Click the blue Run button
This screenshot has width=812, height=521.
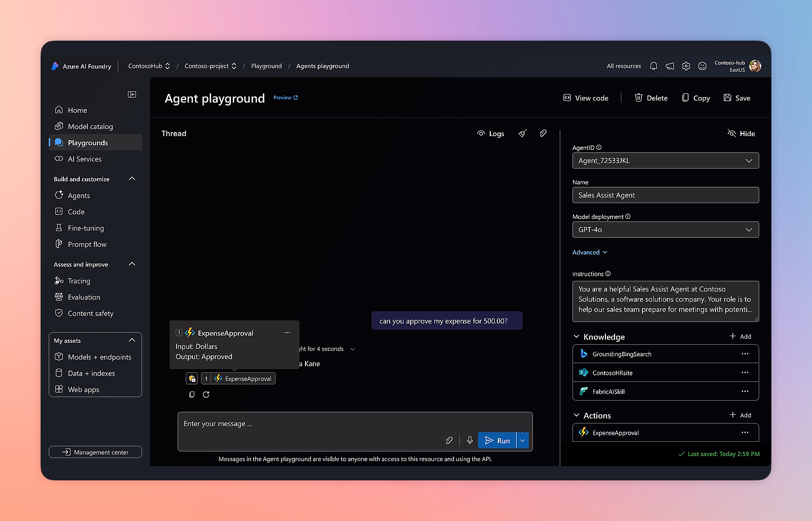point(497,440)
